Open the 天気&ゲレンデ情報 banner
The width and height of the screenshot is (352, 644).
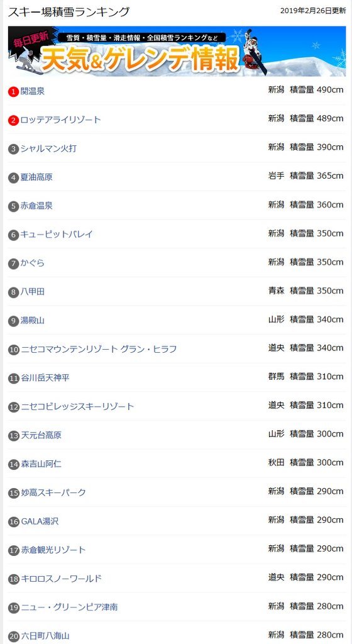pyautogui.click(x=177, y=52)
